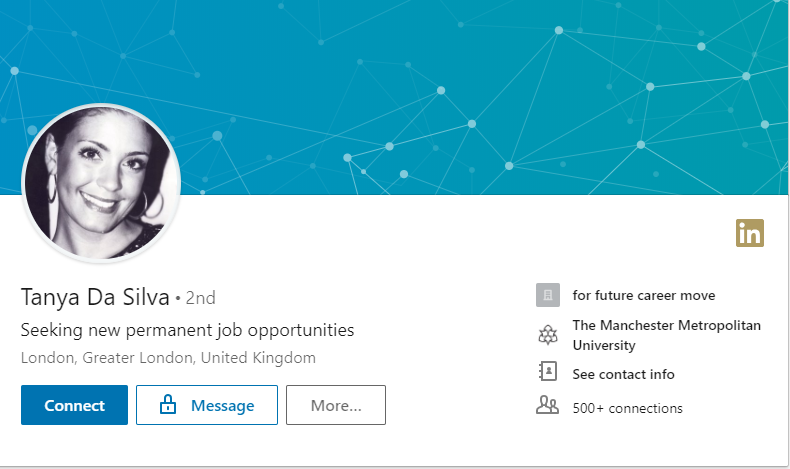
Task: Click the grey company building icon
Action: (x=546, y=295)
